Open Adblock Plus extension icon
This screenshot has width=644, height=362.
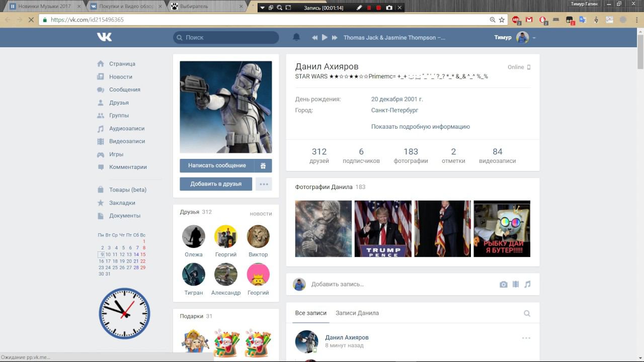point(516,20)
